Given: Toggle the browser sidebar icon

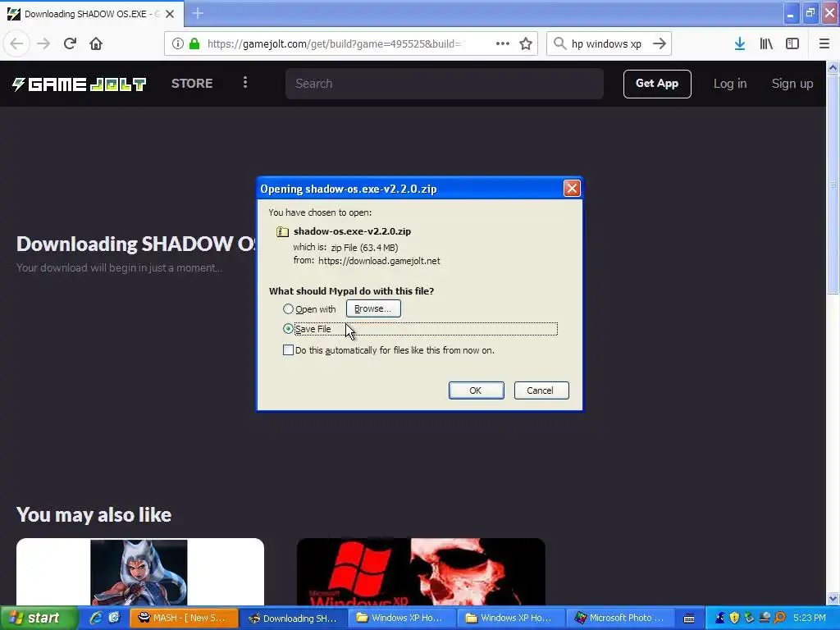Looking at the screenshot, I should (792, 44).
